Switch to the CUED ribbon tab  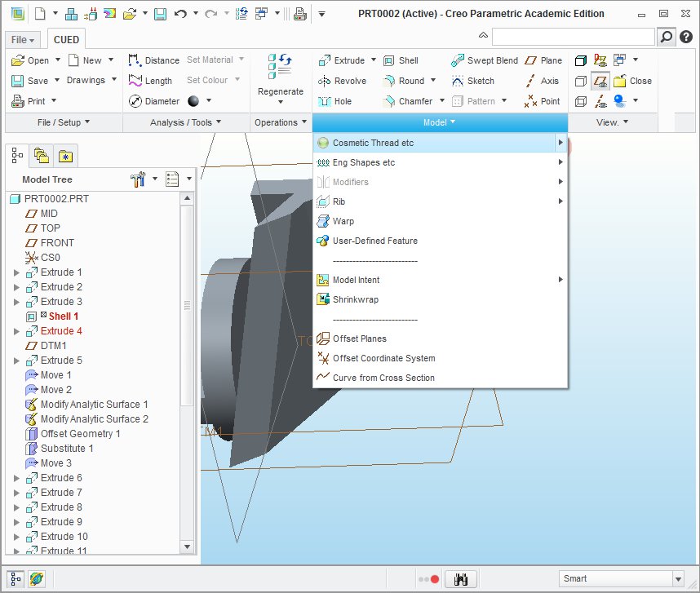(x=66, y=40)
